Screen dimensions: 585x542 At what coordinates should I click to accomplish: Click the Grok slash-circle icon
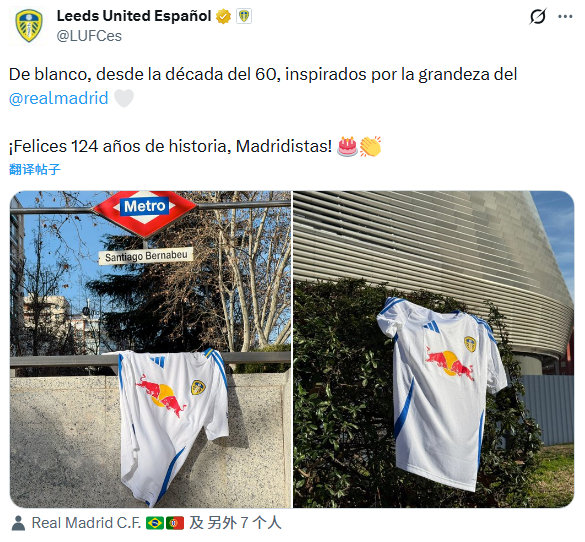[x=538, y=16]
